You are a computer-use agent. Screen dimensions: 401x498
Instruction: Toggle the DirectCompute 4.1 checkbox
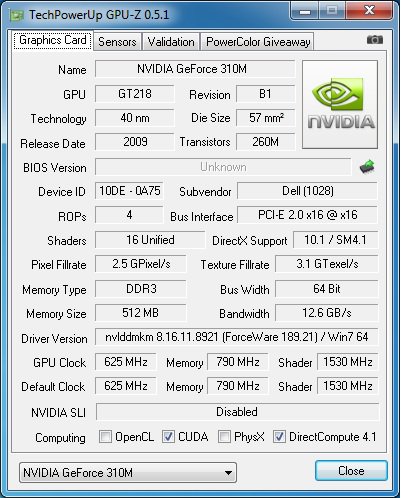coord(279,436)
